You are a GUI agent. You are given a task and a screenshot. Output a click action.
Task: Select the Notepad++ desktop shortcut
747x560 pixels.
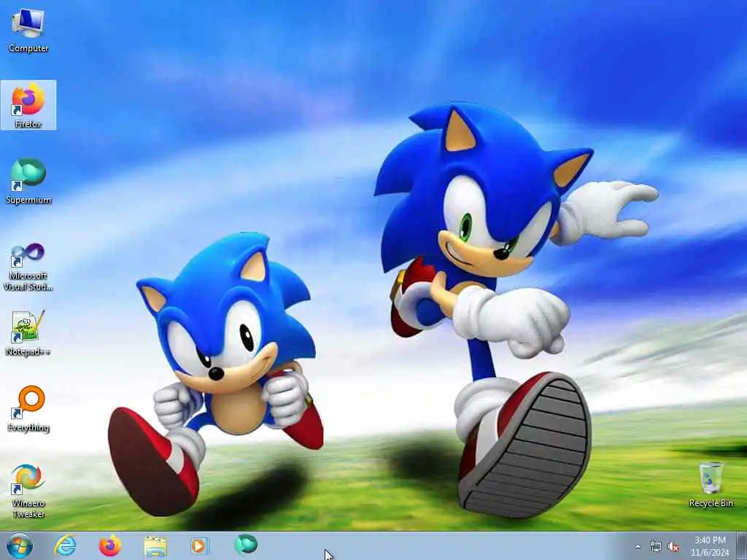(x=28, y=332)
